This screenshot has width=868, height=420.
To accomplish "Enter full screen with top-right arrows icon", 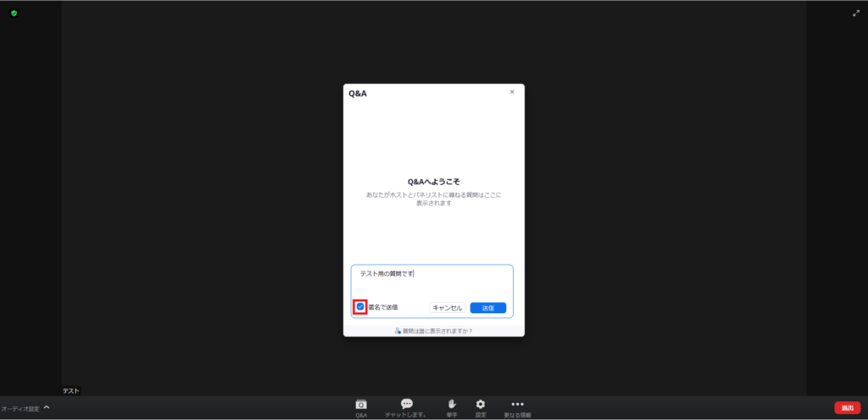I will (855, 14).
